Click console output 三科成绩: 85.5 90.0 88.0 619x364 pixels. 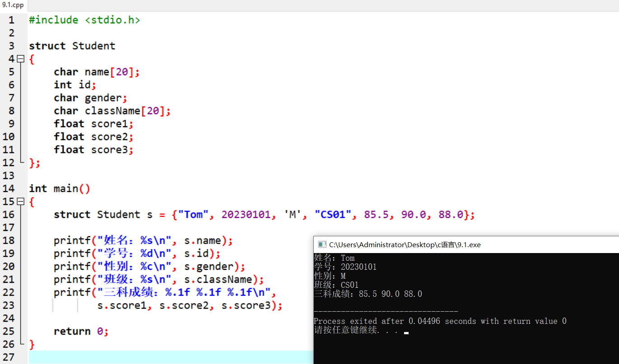[368, 294]
